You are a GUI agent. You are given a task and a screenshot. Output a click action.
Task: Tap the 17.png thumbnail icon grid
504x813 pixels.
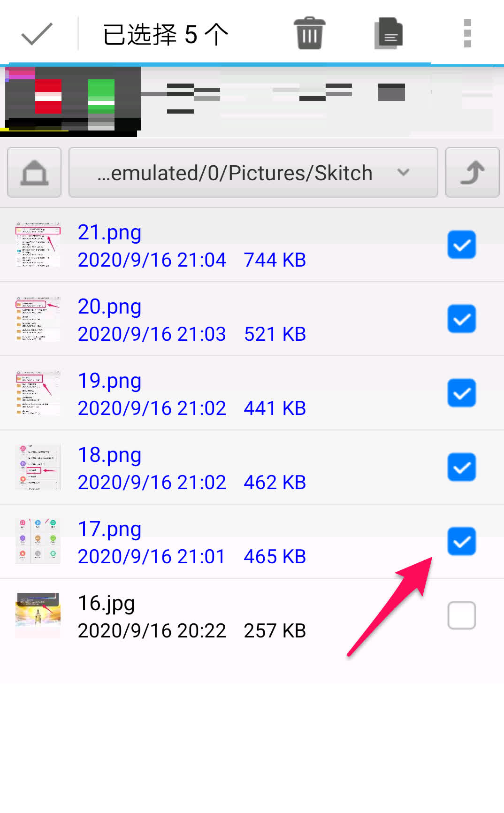point(38,541)
